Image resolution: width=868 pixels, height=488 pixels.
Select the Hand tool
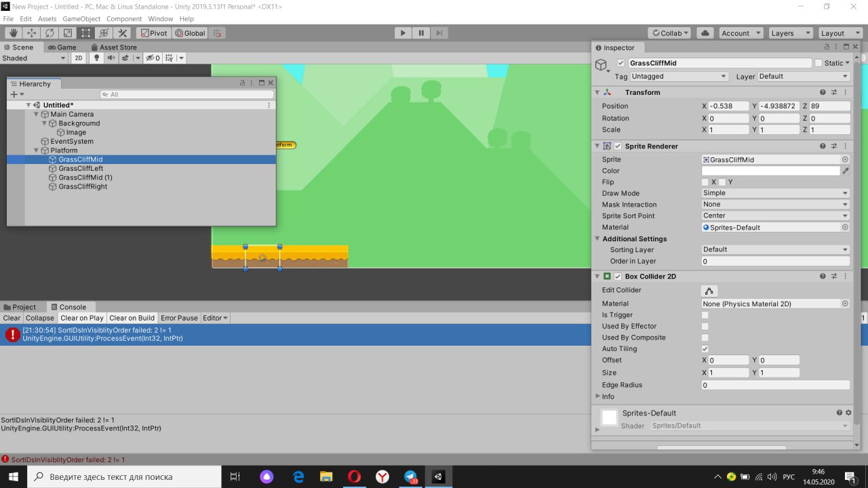tap(13, 33)
